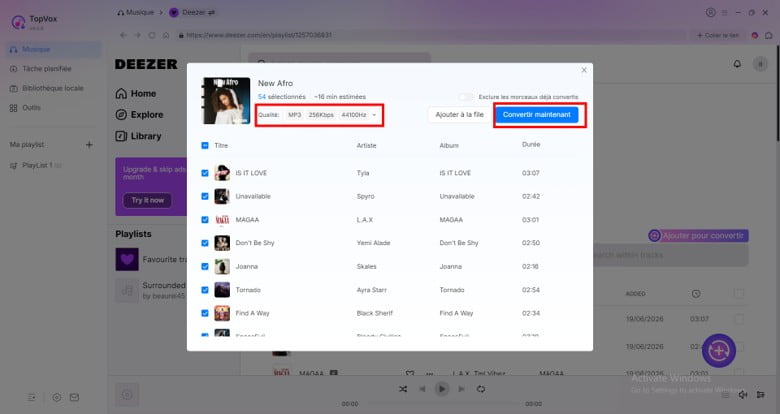
Task: Open Deezer Library page
Action: (x=138, y=136)
